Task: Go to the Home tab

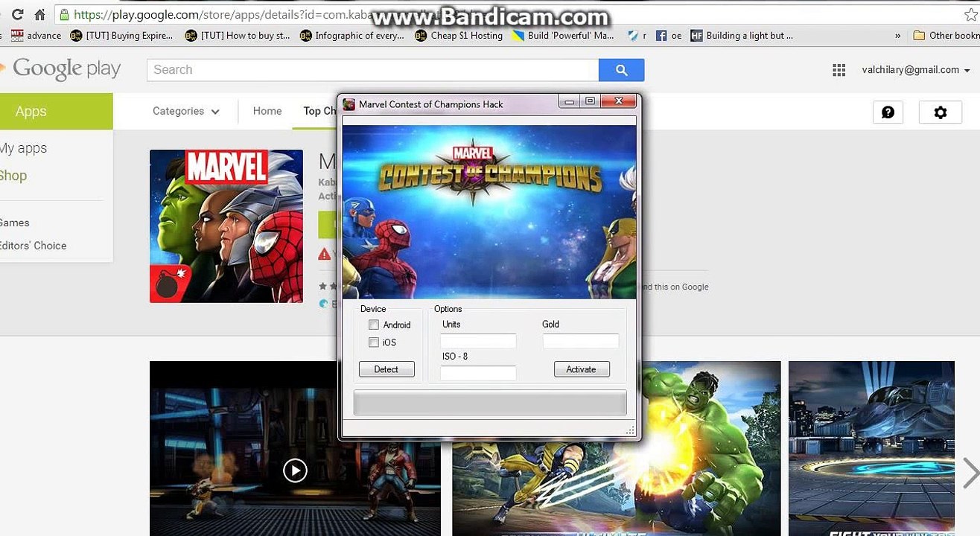Action: coord(267,111)
